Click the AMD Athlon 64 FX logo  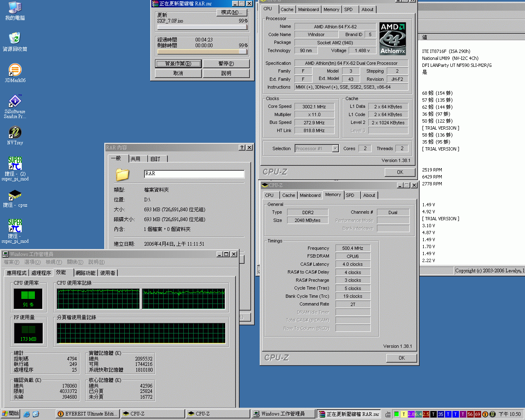[393, 39]
